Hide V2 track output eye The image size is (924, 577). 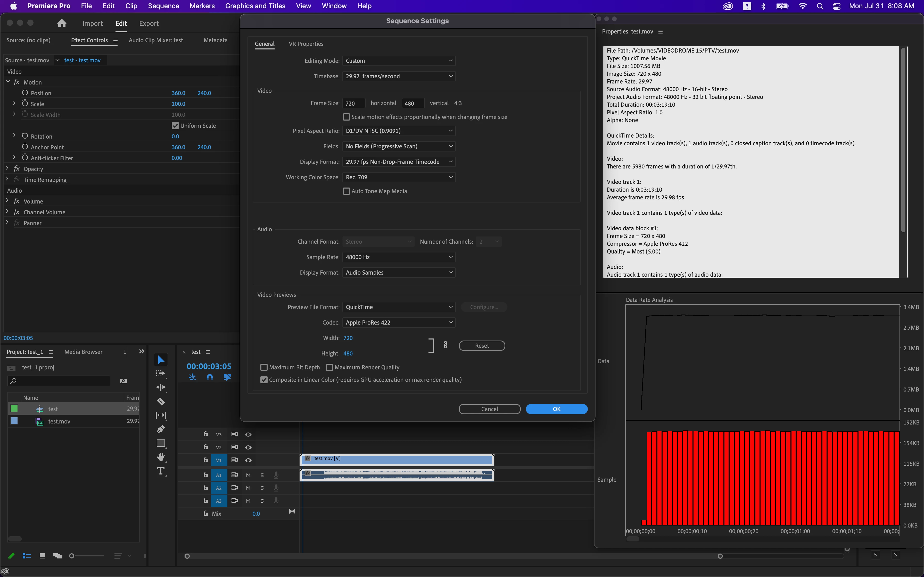[x=248, y=447]
